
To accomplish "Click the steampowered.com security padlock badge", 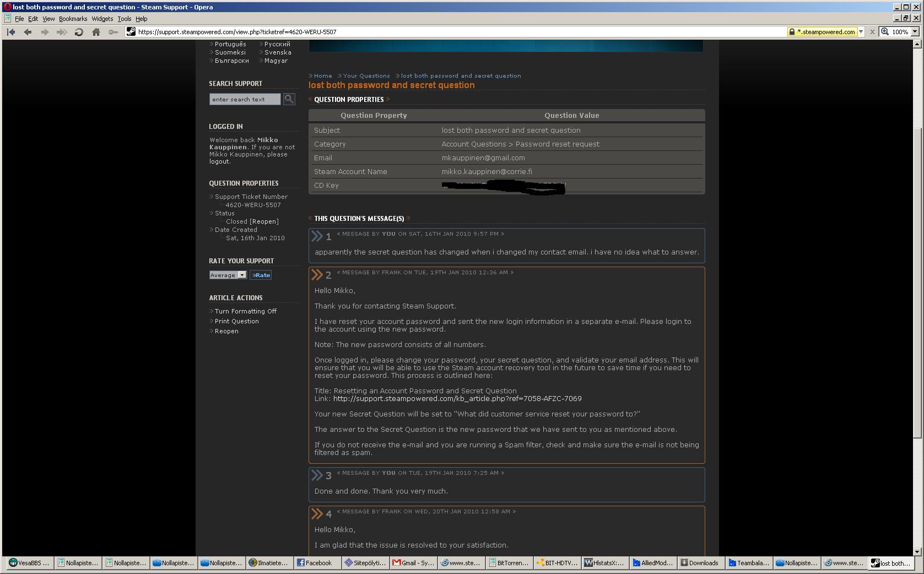I will [822, 32].
